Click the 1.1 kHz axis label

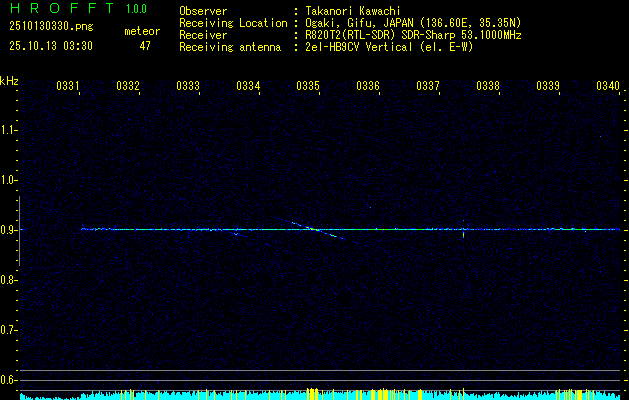coord(8,130)
